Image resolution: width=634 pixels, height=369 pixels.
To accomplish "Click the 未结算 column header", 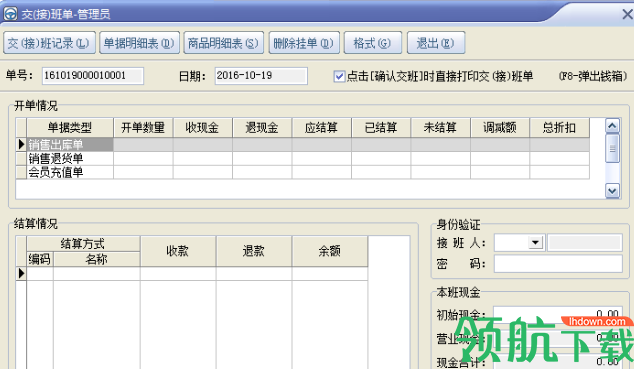I will click(440, 128).
